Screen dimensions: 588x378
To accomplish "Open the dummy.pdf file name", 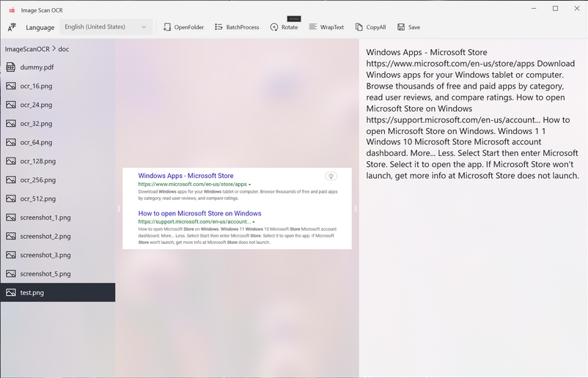I will pyautogui.click(x=37, y=67).
